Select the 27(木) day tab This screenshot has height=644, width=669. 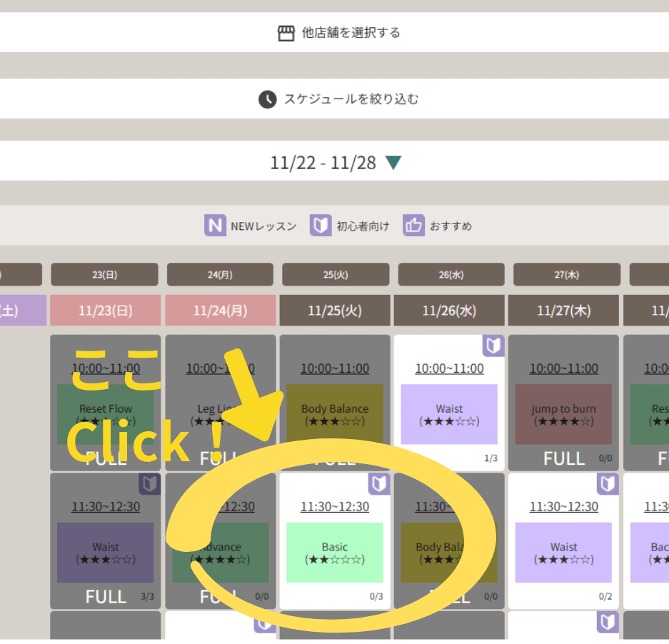tap(566, 274)
